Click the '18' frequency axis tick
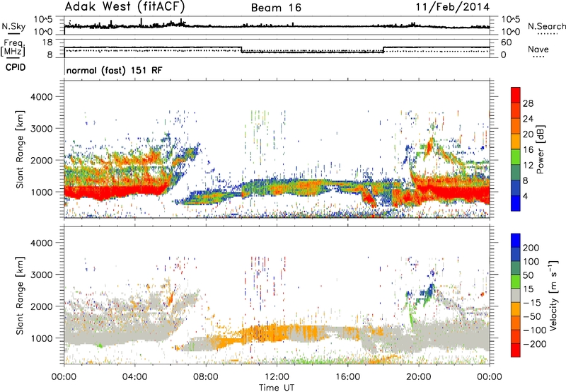Viewport: 566px width, 392px height. [47, 42]
